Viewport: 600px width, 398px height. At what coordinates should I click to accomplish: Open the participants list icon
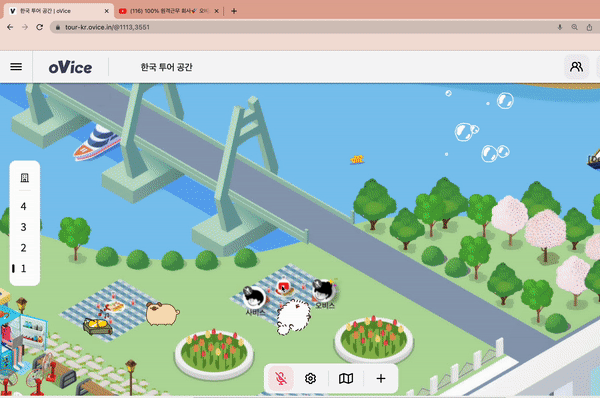[576, 67]
